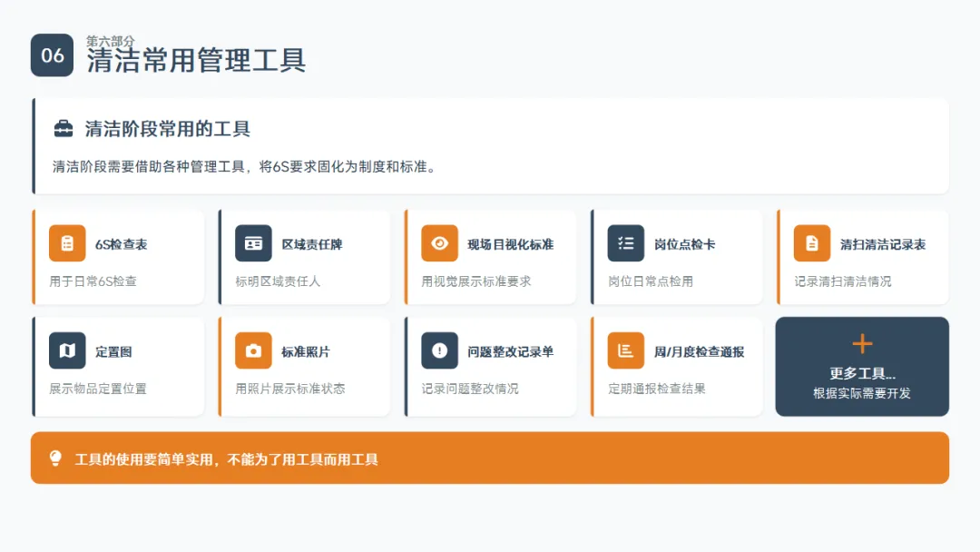Click the toolbox icon beside 清洁阶段常用的工具
This screenshot has width=980, height=552.
64,129
